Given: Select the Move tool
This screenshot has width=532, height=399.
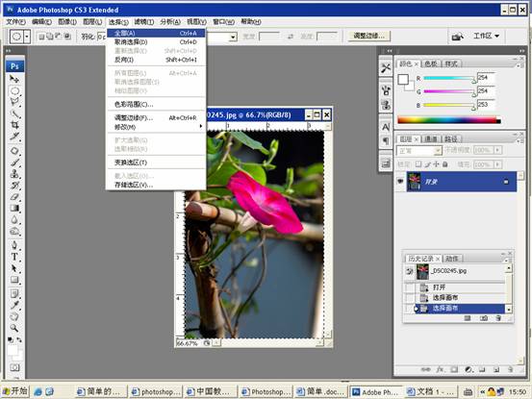Looking at the screenshot, I should tap(14, 79).
